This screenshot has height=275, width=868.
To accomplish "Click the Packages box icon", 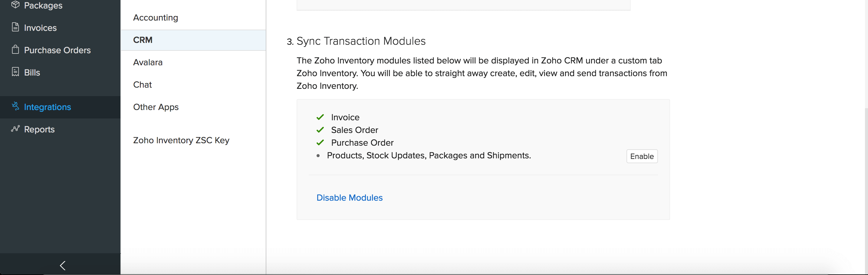I will pyautogui.click(x=15, y=5).
